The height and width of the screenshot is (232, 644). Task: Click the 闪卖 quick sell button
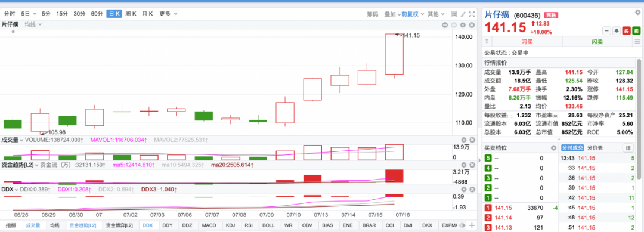pos(597,42)
